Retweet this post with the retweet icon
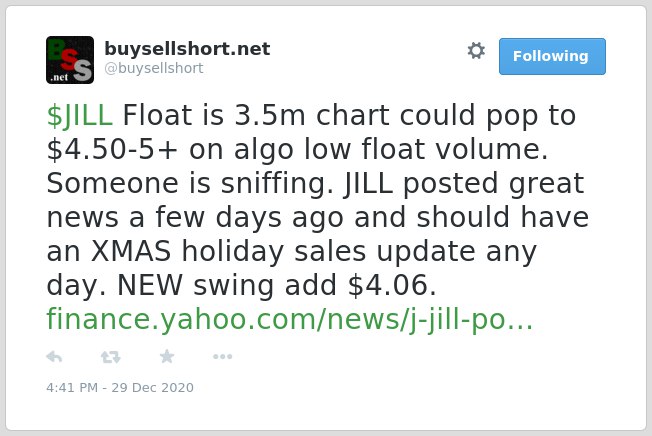Image resolution: width=652 pixels, height=436 pixels. coord(111,357)
